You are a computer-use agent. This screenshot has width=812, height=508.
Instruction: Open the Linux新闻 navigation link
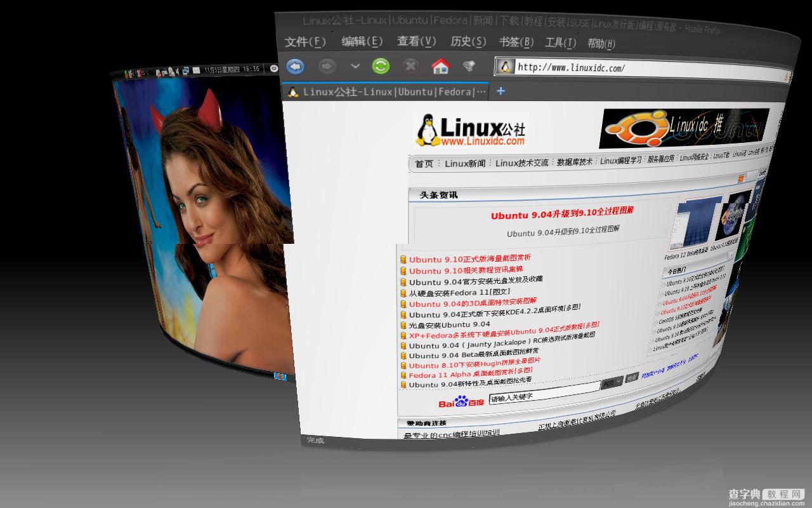point(465,163)
